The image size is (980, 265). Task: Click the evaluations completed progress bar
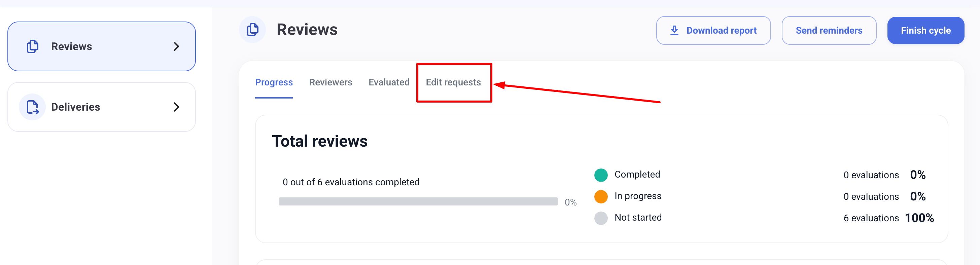click(x=418, y=201)
